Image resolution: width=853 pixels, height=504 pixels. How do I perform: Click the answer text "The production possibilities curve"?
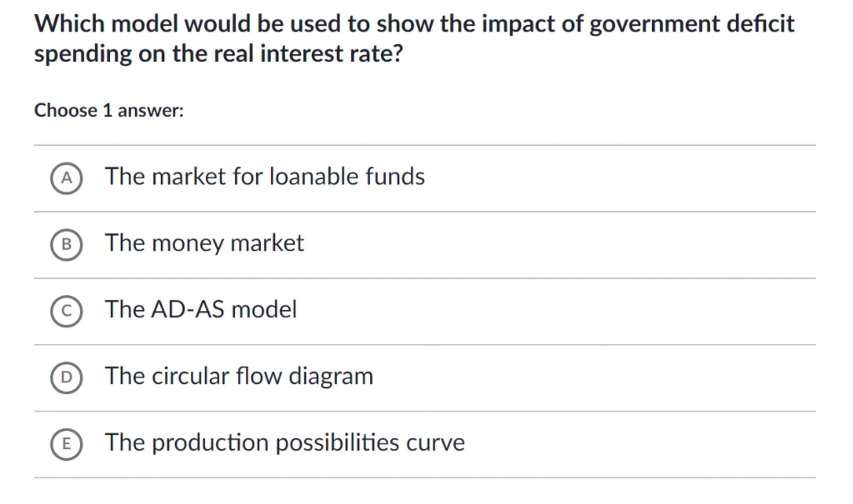tap(284, 442)
